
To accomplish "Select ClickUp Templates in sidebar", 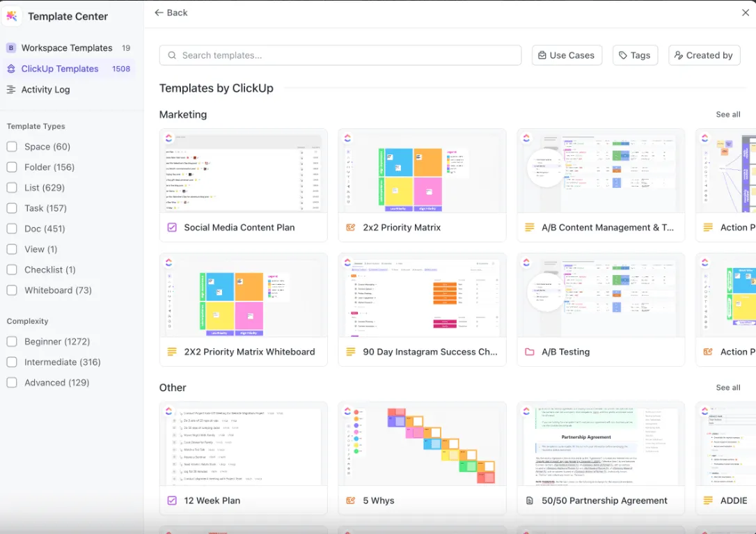I will pyautogui.click(x=69, y=68).
